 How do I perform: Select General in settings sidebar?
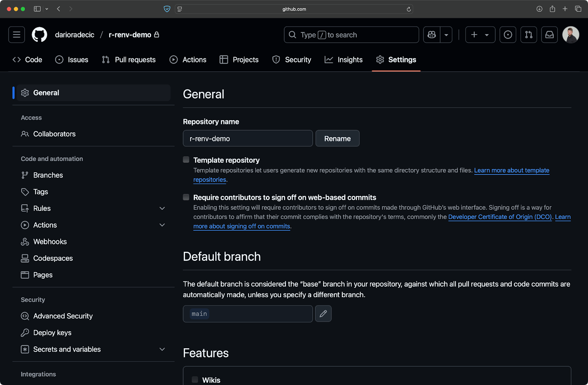[93, 93]
